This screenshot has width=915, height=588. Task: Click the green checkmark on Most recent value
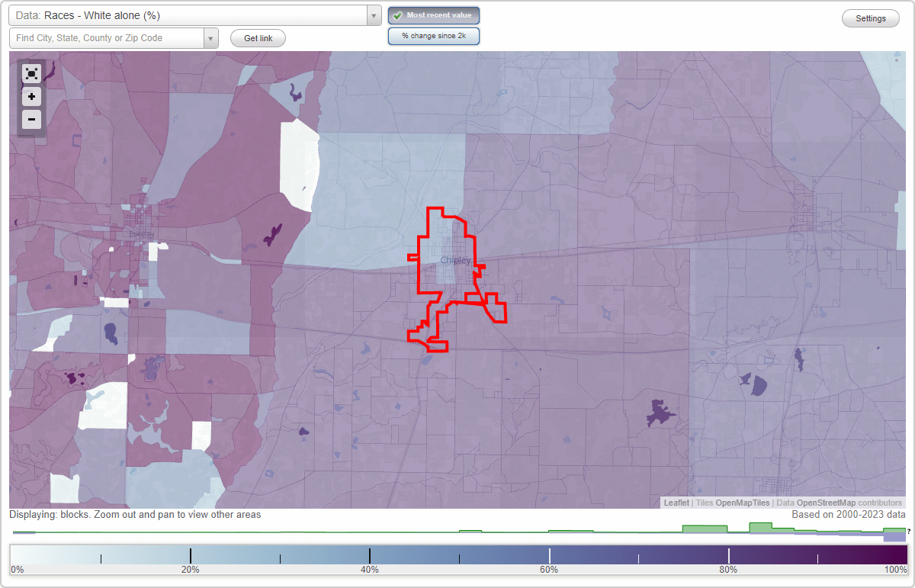point(397,15)
